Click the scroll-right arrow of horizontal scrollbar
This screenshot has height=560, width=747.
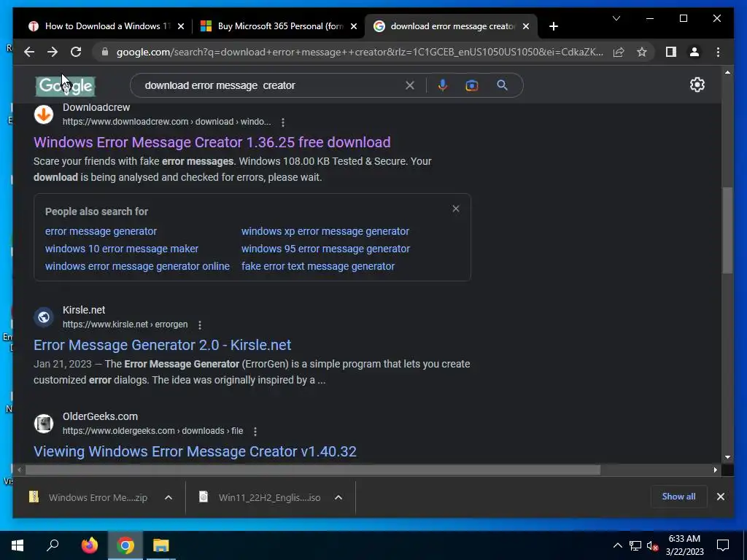pos(716,470)
